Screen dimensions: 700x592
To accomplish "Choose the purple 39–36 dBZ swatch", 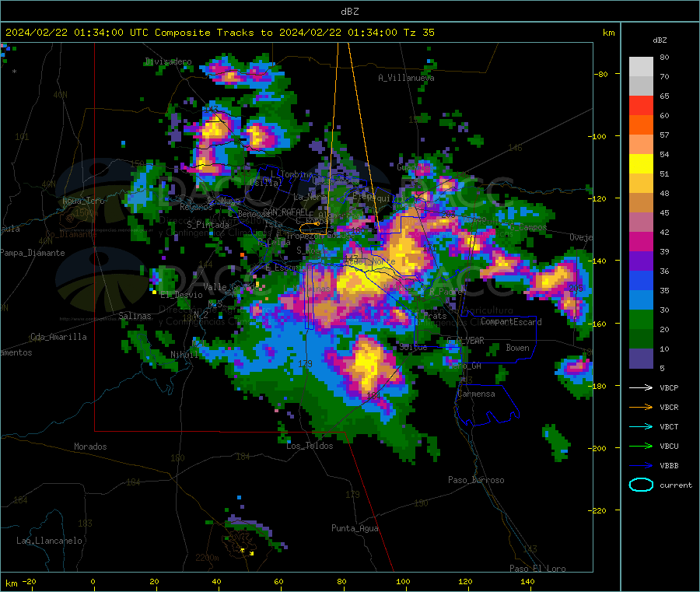I will tap(641, 261).
